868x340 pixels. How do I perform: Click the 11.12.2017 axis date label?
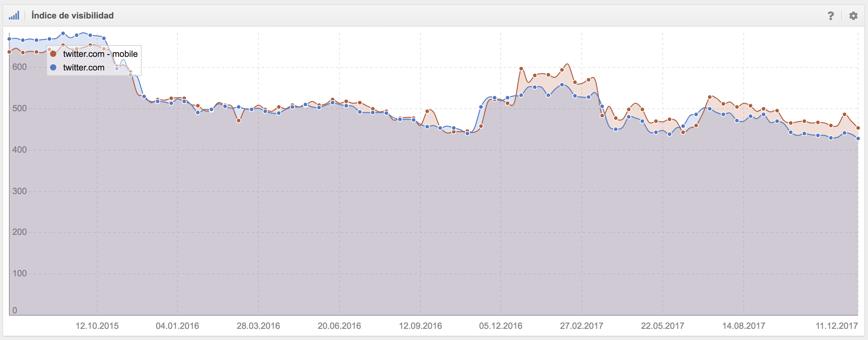coord(837,326)
